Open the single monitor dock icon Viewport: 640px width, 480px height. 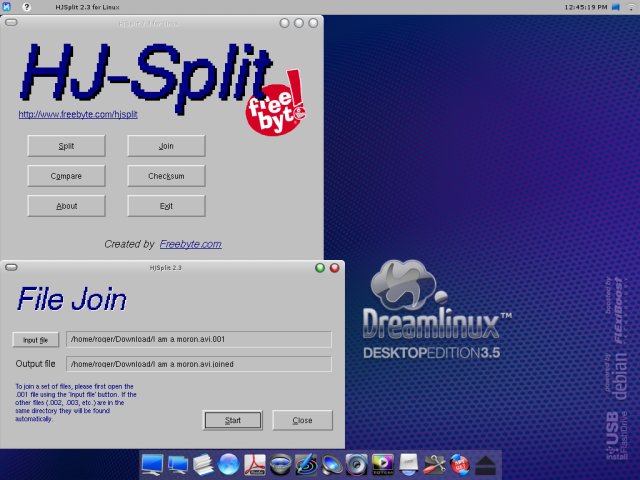coord(152,464)
